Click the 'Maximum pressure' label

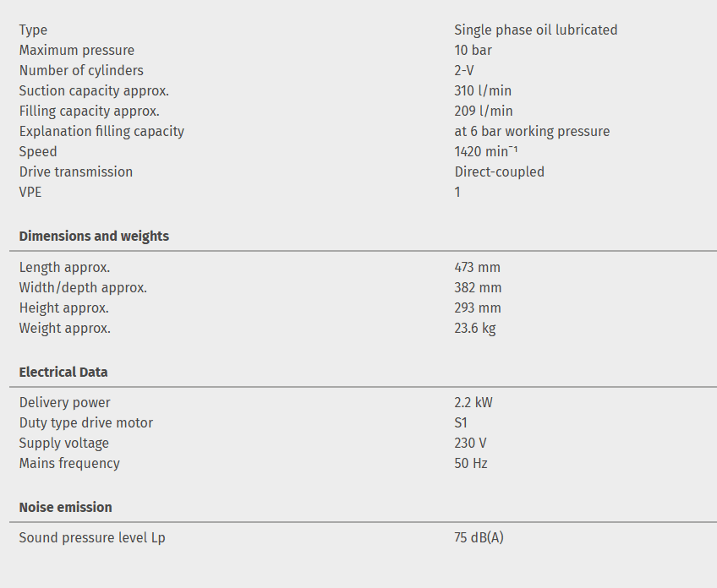[77, 51]
